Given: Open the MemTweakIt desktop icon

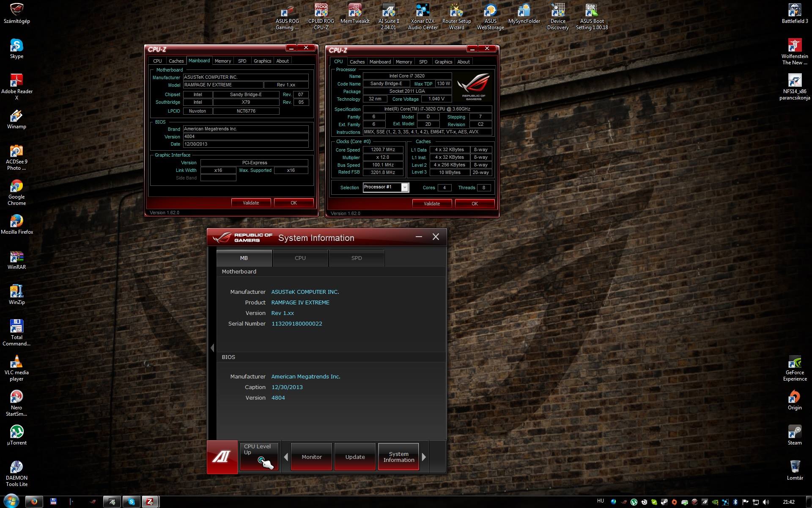Looking at the screenshot, I should click(355, 14).
